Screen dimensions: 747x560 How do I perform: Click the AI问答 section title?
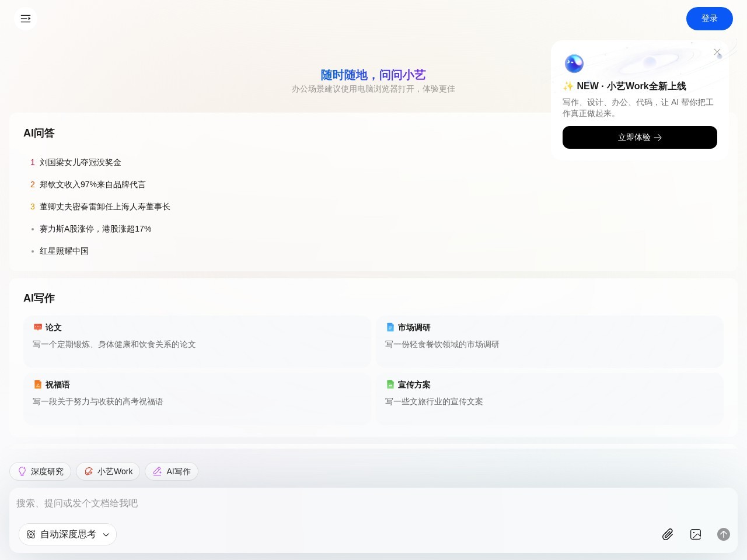pyautogui.click(x=39, y=133)
